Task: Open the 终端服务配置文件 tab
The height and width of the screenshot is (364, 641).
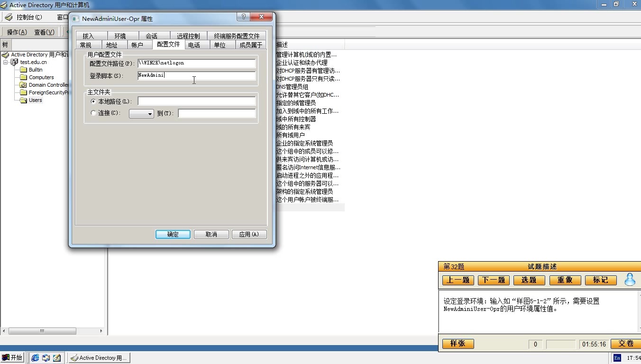Action: [x=237, y=36]
